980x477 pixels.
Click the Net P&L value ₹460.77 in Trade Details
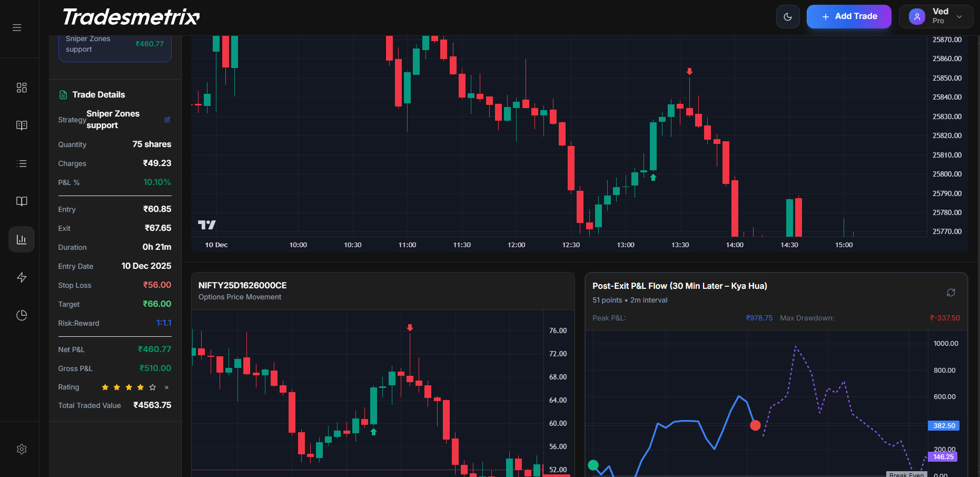point(154,349)
